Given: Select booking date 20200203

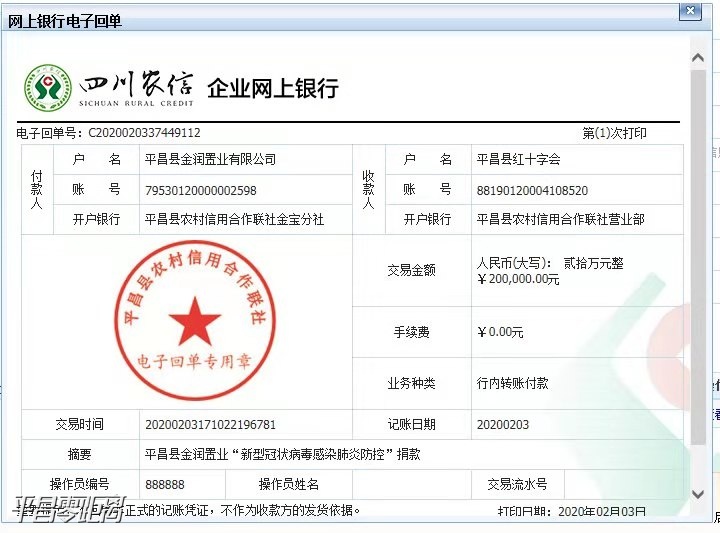Looking at the screenshot, I should 503,425.
